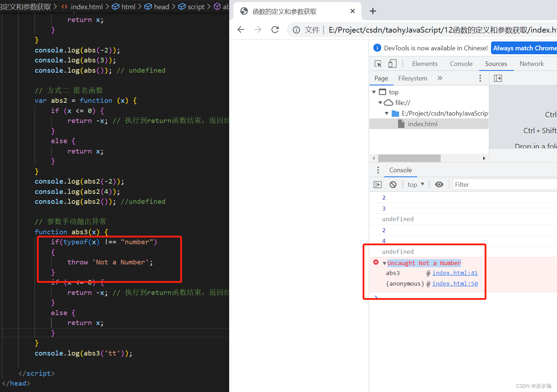Screen dimensions: 557x392
Task: Open the top context dropdown in console
Action: click(x=416, y=185)
